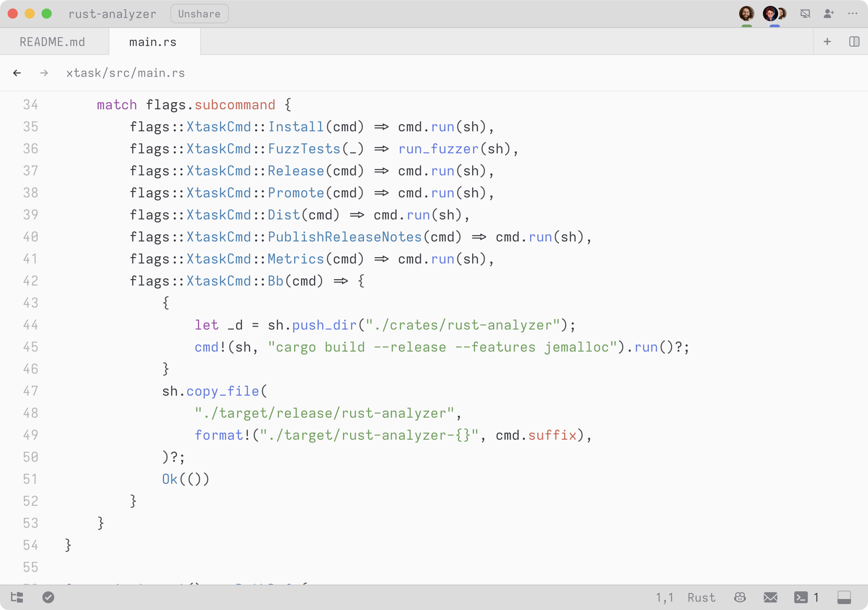Screen dimensions: 868x610
Task: Toggle the project panel icon
Action: [x=17, y=597]
